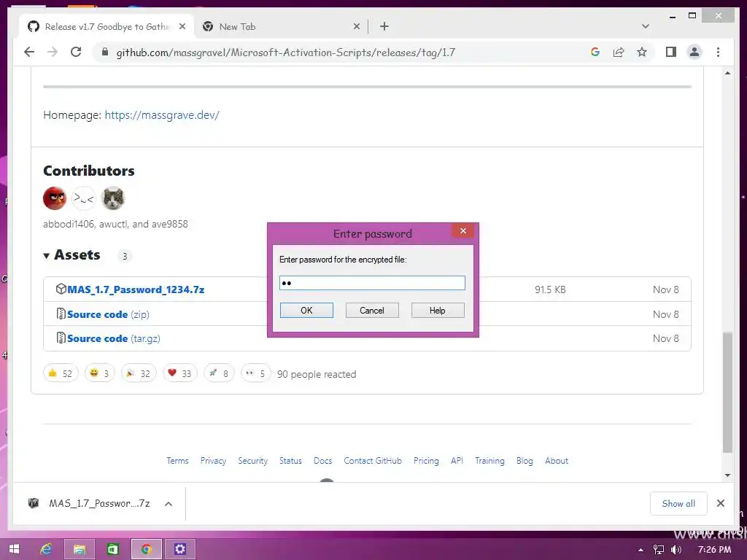Click the password input field
Image resolution: width=747 pixels, height=560 pixels.
click(x=372, y=283)
